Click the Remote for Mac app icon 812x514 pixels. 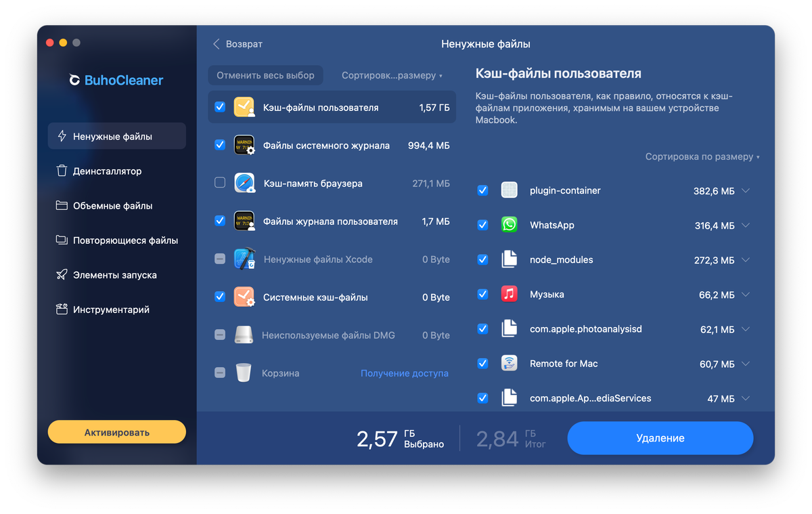click(510, 363)
